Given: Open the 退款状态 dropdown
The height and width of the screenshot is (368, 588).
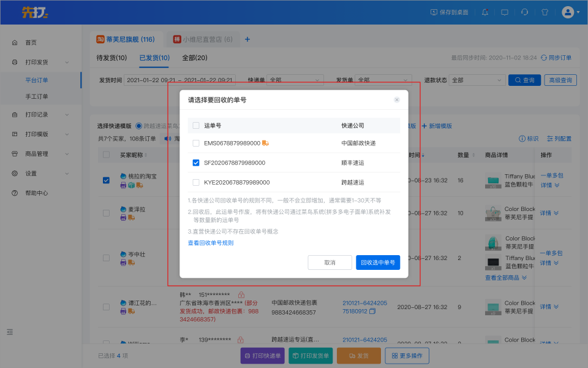Looking at the screenshot, I should [475, 80].
